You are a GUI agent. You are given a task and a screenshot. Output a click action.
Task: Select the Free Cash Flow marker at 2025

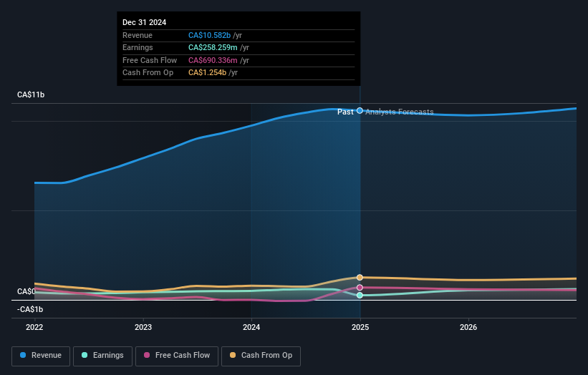point(360,288)
